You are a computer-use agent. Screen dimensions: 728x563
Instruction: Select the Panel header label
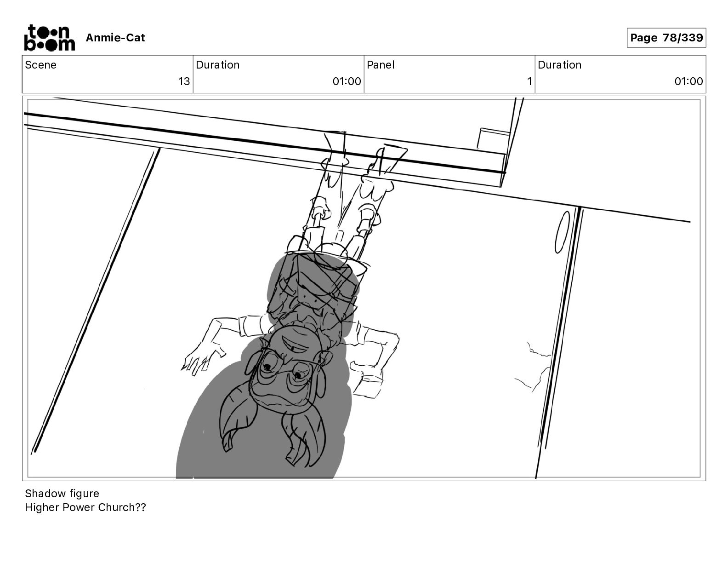coord(381,65)
